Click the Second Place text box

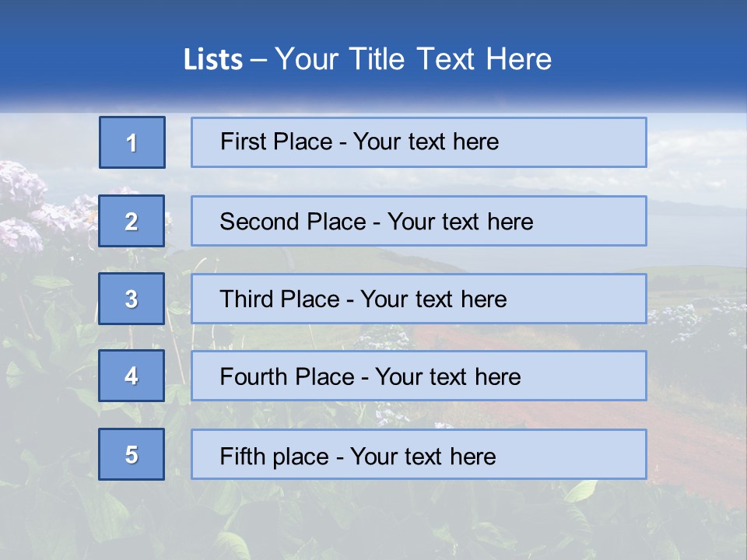coord(419,221)
